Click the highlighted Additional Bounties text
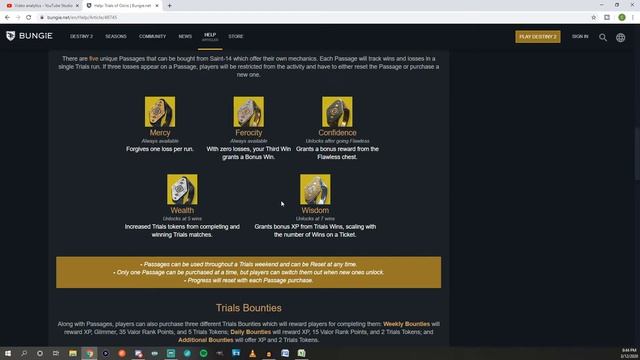The image size is (640, 360). tap(206, 340)
